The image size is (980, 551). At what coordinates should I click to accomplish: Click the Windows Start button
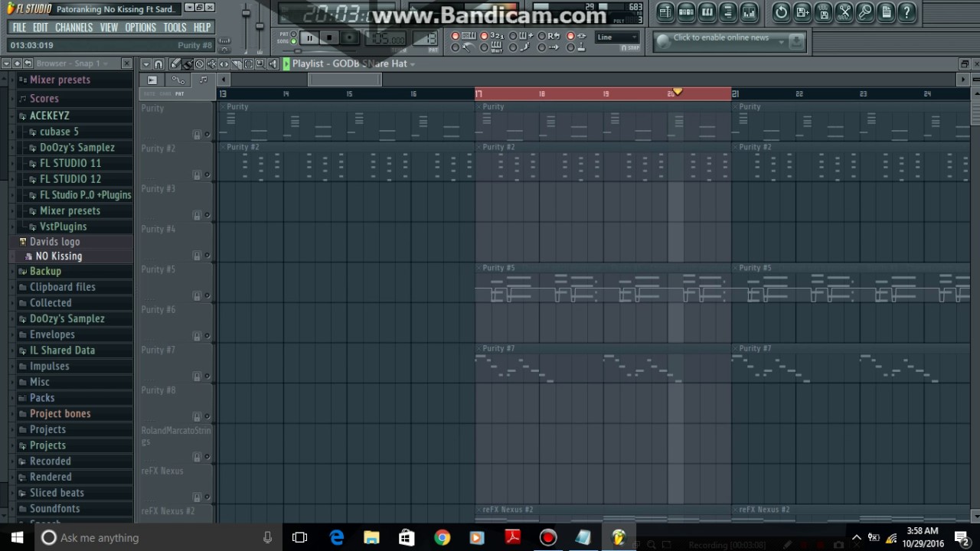pos(17,537)
